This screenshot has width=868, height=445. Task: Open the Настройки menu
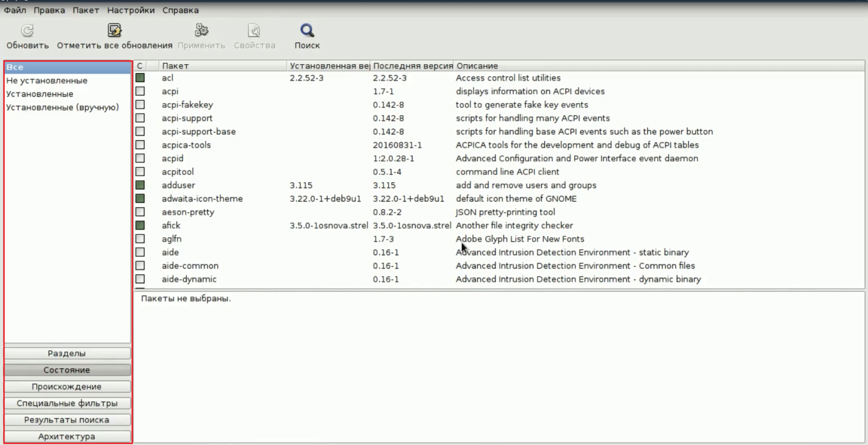131,10
